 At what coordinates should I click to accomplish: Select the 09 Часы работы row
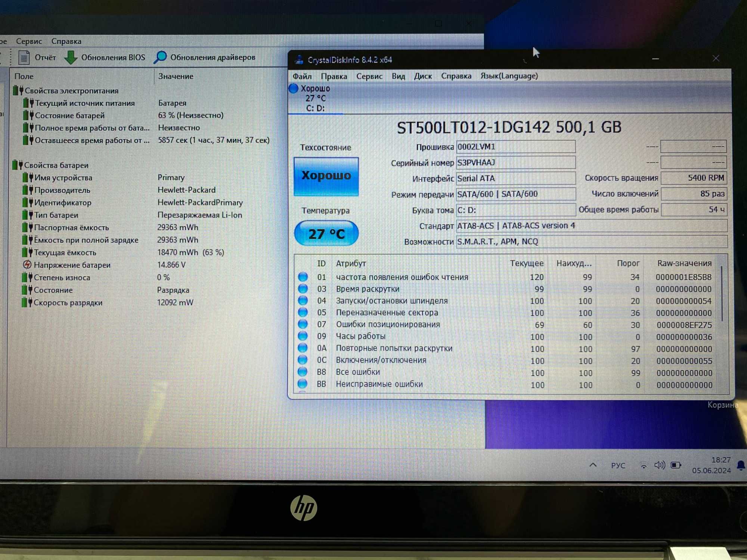(x=506, y=336)
